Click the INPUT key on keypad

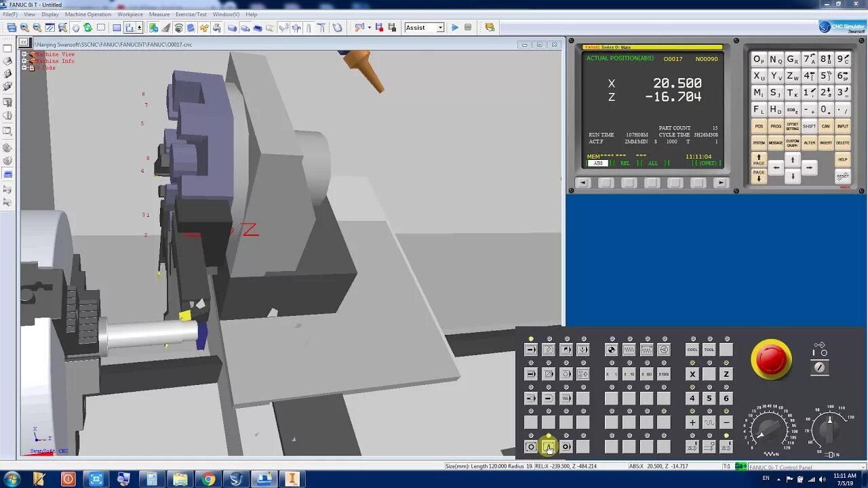coord(842,126)
